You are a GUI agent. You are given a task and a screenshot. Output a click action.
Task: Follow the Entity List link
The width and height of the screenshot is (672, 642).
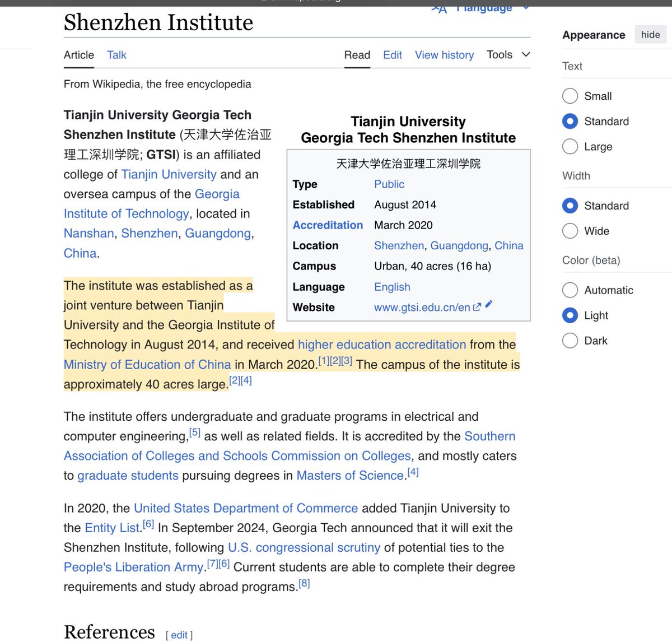(x=112, y=528)
